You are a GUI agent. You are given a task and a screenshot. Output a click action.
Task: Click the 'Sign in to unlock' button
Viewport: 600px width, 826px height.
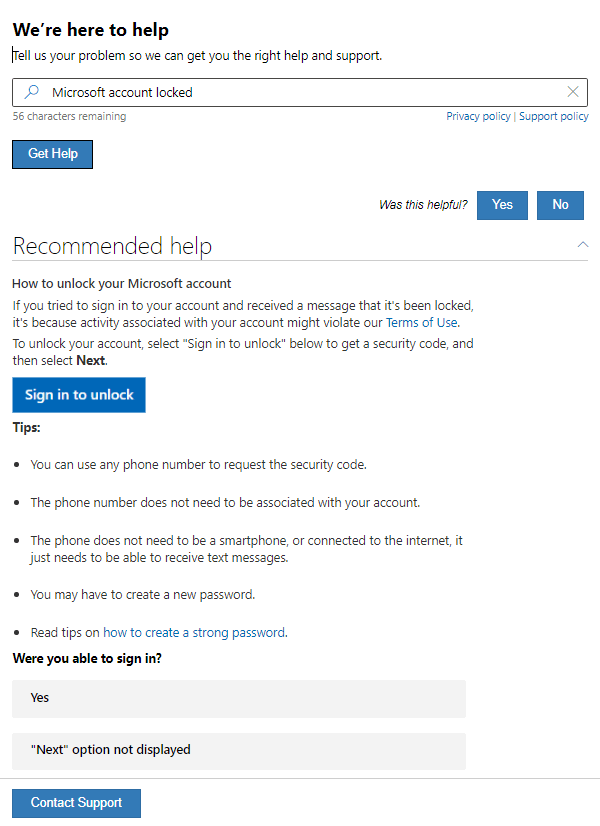(79, 395)
